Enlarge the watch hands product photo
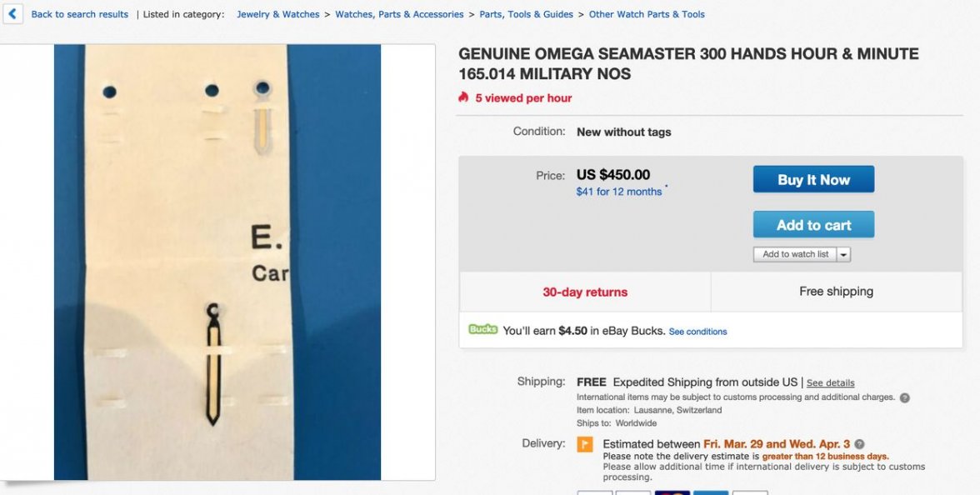 pos(217,262)
